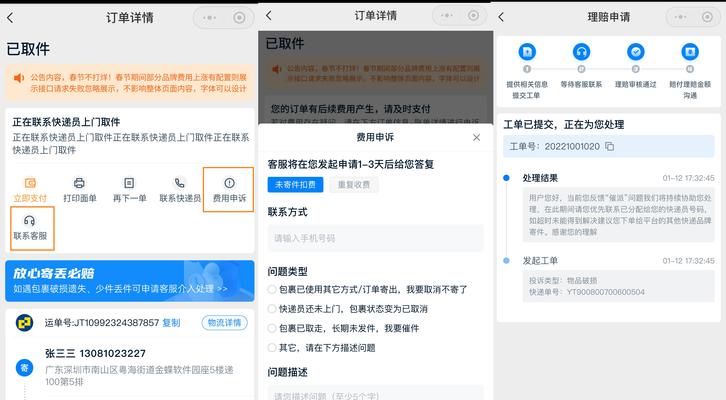Tap the 提供相关信息提交工单 step icon

coord(527,52)
